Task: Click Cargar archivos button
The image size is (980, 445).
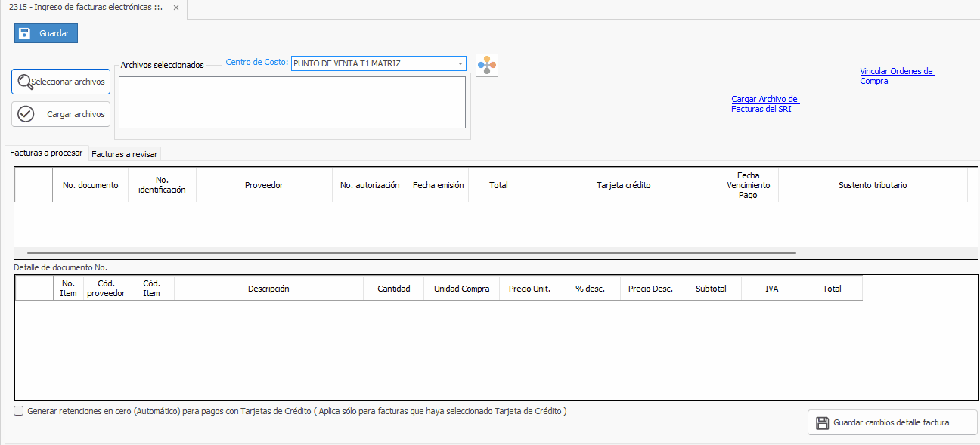Action: click(x=60, y=114)
